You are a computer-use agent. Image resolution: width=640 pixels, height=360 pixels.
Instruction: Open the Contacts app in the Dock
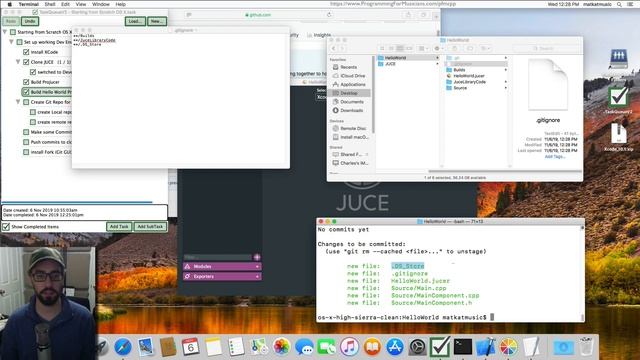(168, 347)
